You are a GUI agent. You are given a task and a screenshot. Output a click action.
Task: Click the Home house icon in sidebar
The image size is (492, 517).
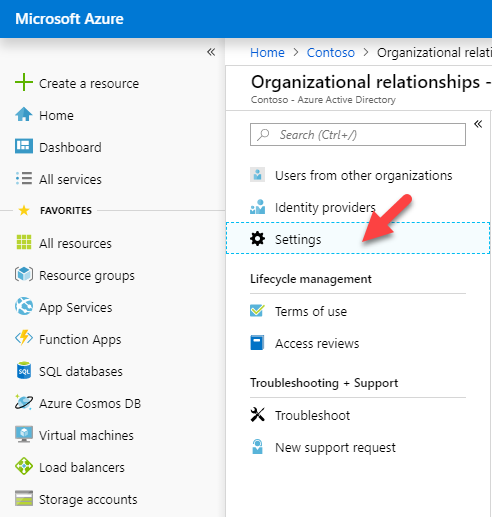tap(24, 115)
